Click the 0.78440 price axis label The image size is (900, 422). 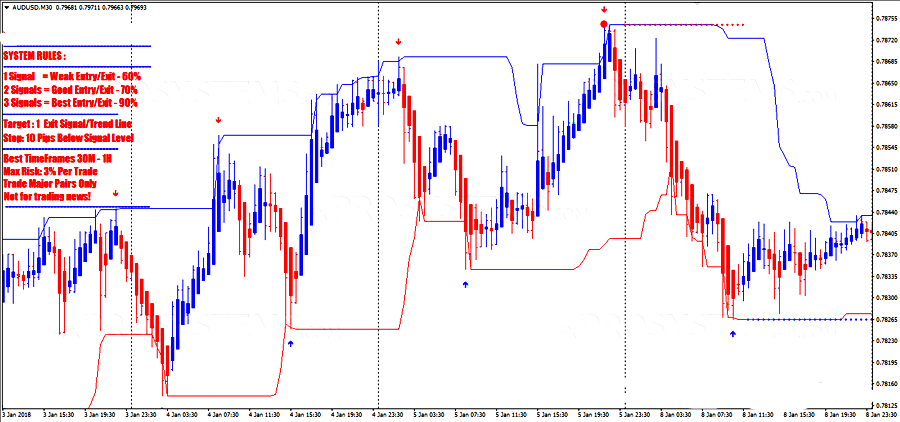(887, 212)
